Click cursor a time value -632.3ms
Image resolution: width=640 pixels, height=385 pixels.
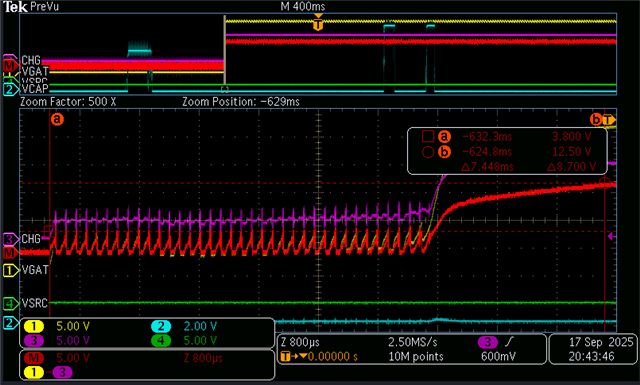click(x=487, y=136)
